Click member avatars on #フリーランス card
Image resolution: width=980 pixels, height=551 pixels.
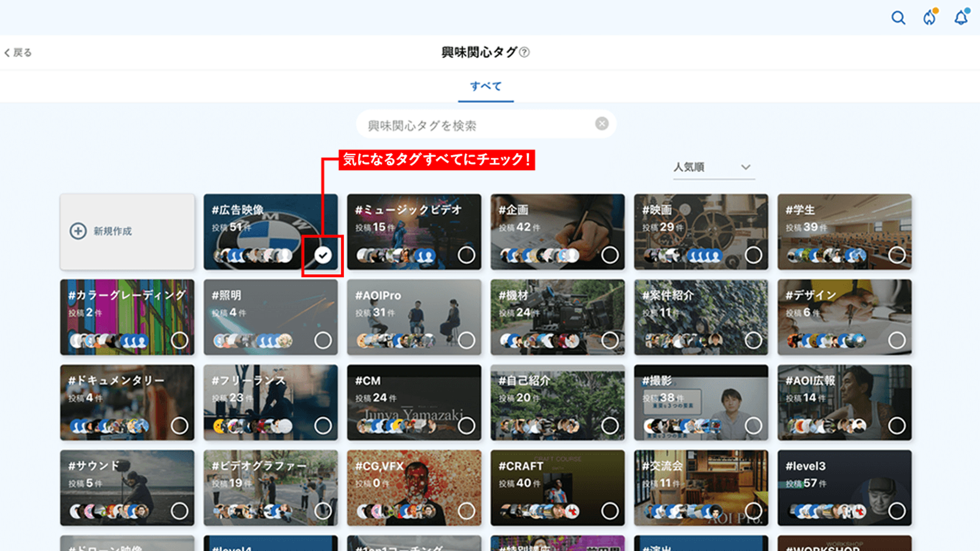tap(253, 426)
